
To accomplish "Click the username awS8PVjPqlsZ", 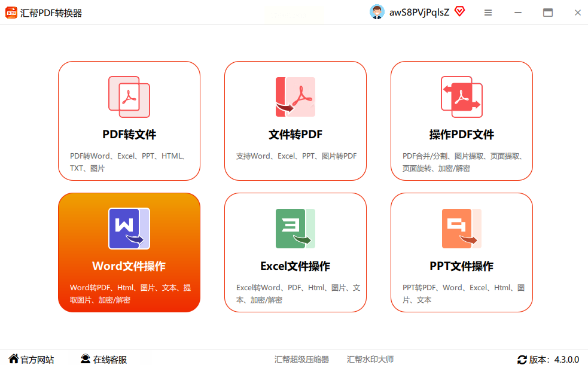I will tap(419, 13).
